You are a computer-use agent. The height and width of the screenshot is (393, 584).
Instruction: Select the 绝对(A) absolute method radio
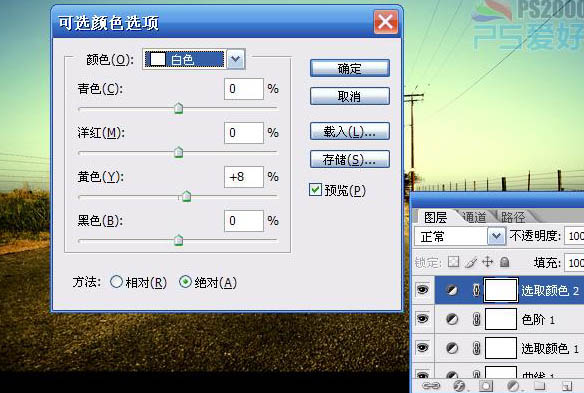(185, 282)
